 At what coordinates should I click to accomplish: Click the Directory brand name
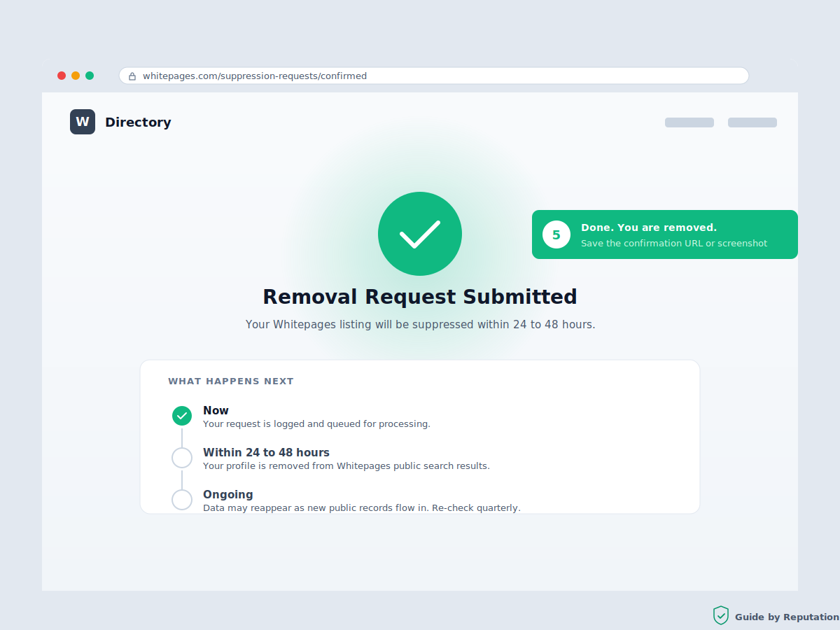pyautogui.click(x=138, y=122)
